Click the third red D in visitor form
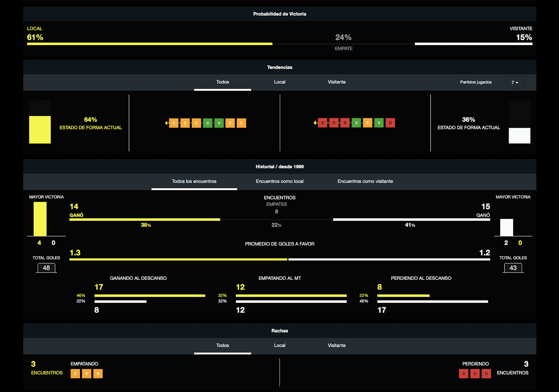Screen dimensions: 559x392 [345, 123]
